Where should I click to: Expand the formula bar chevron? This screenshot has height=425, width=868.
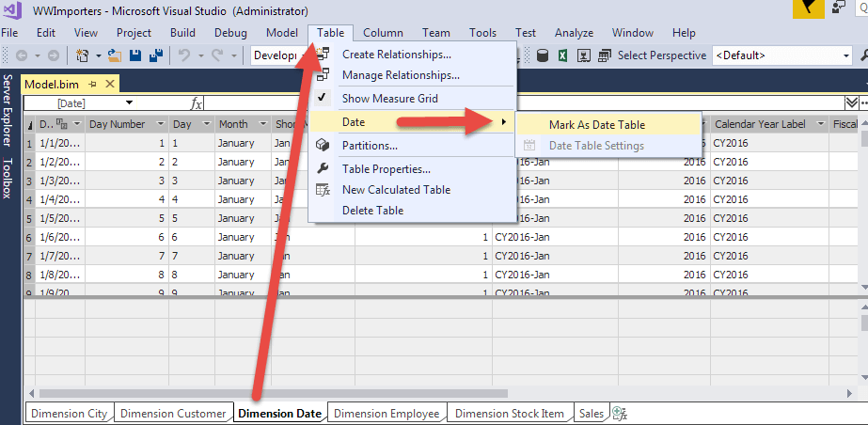851,102
